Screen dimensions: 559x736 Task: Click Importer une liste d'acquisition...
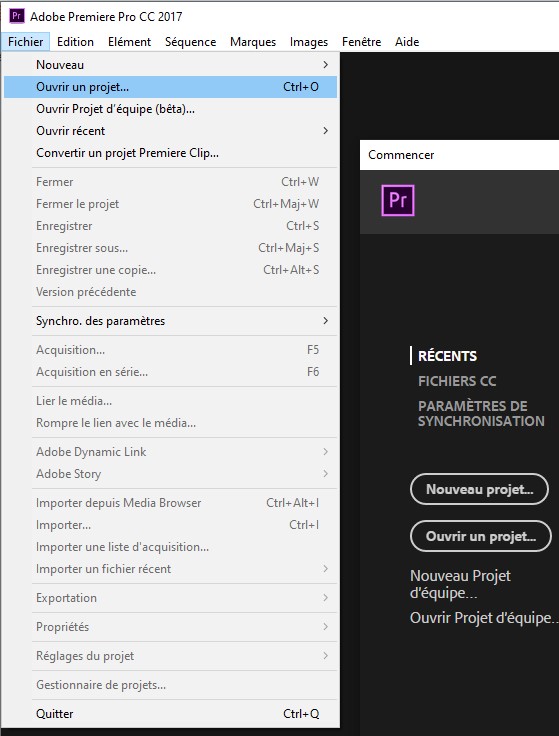(170, 547)
